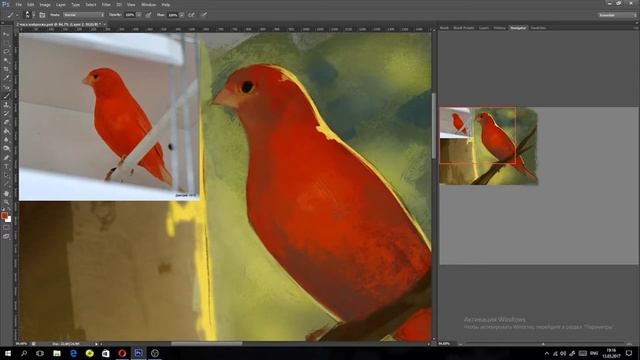Select the Paint Bucket/Gradient tool
Viewport: 640px width, 360px height.
pyautogui.click(x=6, y=131)
